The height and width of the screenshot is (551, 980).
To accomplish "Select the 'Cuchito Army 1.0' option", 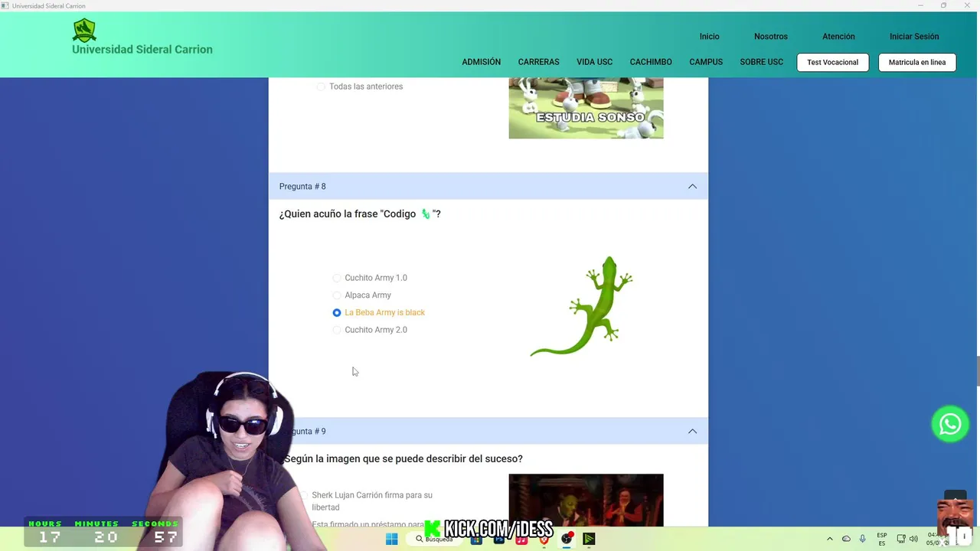I will click(x=337, y=278).
